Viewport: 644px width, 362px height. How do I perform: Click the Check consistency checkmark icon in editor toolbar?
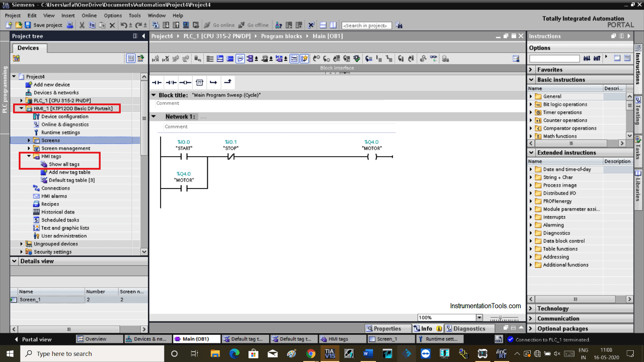(357, 58)
